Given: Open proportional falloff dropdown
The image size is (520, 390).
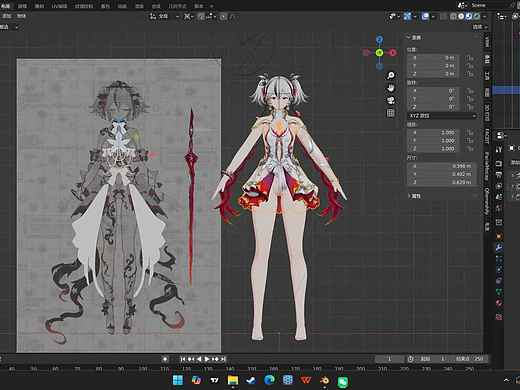Looking at the screenshot, I should pyautogui.click(x=233, y=16).
